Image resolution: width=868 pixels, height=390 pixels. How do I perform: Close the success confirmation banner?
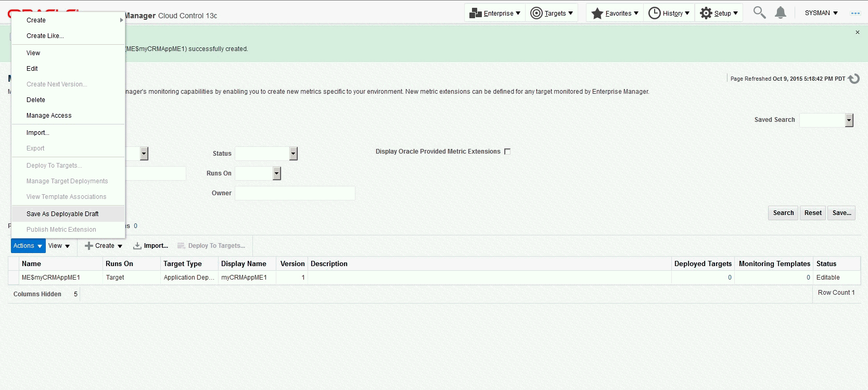[858, 32]
